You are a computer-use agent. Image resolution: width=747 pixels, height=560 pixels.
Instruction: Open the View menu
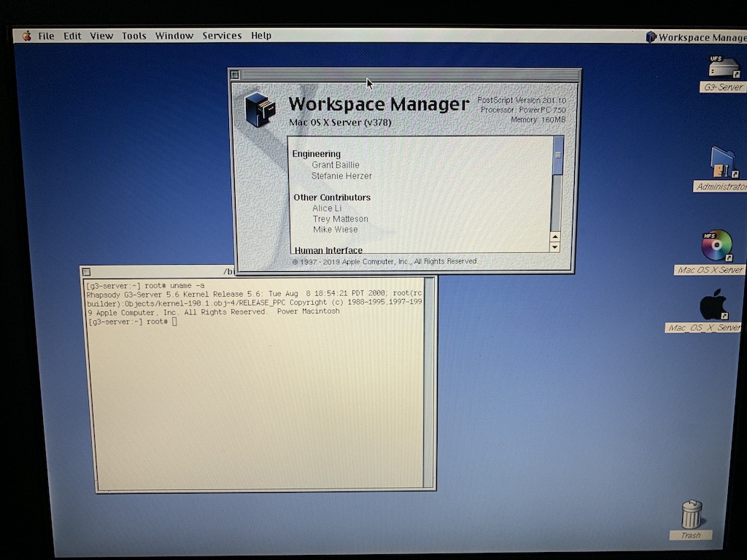[x=101, y=36]
